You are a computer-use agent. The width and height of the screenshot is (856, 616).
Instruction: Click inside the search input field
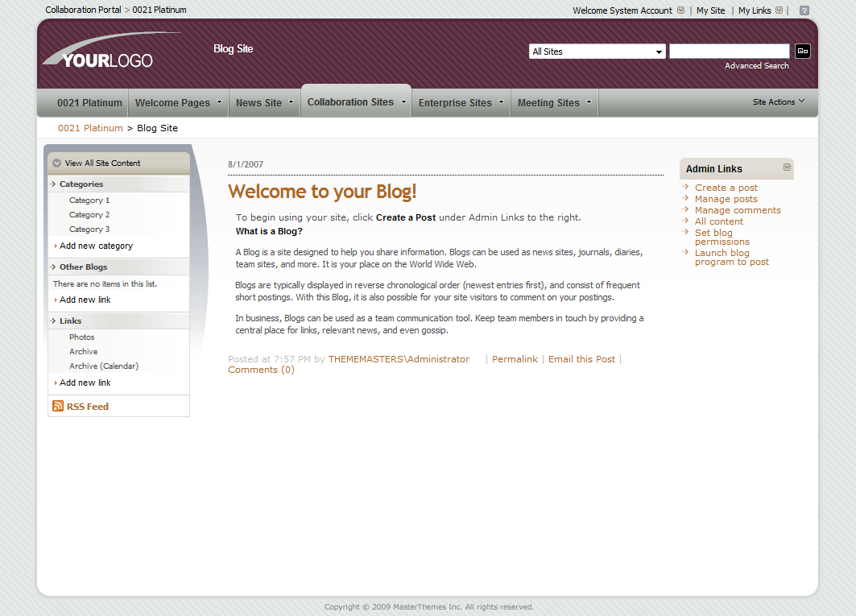coord(727,51)
